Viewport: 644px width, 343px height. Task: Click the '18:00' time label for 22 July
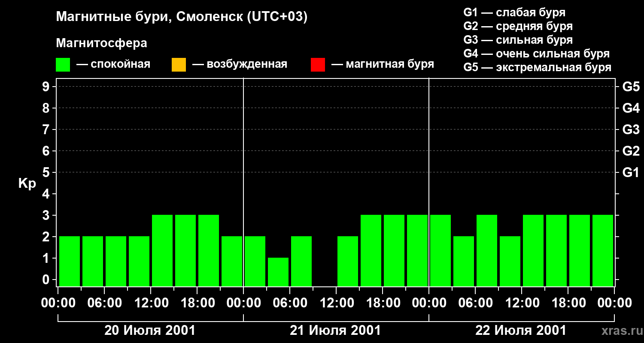tap(568, 303)
